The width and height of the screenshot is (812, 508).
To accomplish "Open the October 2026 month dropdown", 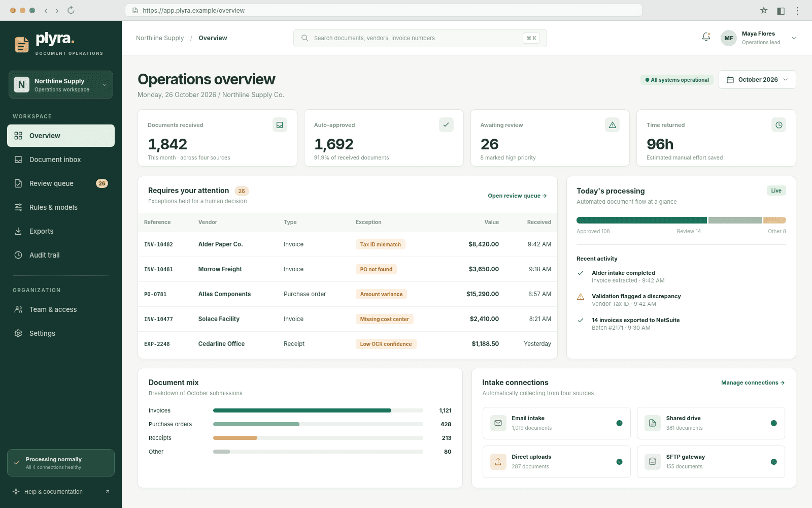I will [757, 80].
